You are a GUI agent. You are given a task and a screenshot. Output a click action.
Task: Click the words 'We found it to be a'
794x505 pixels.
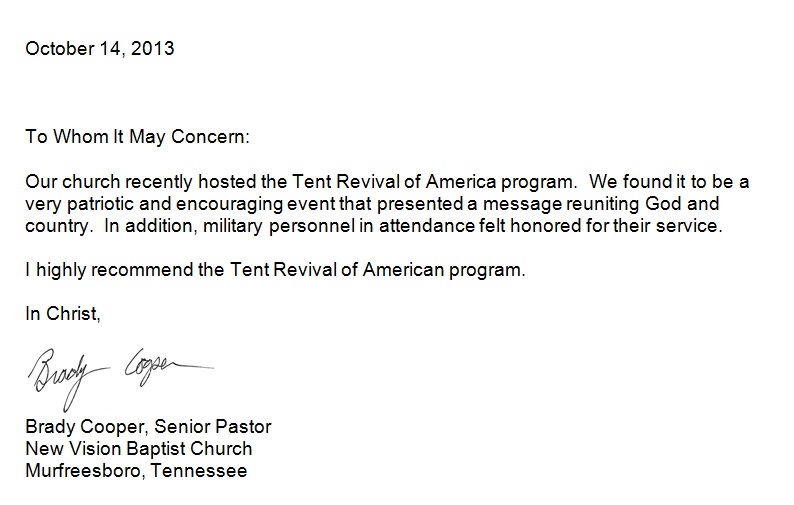point(669,181)
